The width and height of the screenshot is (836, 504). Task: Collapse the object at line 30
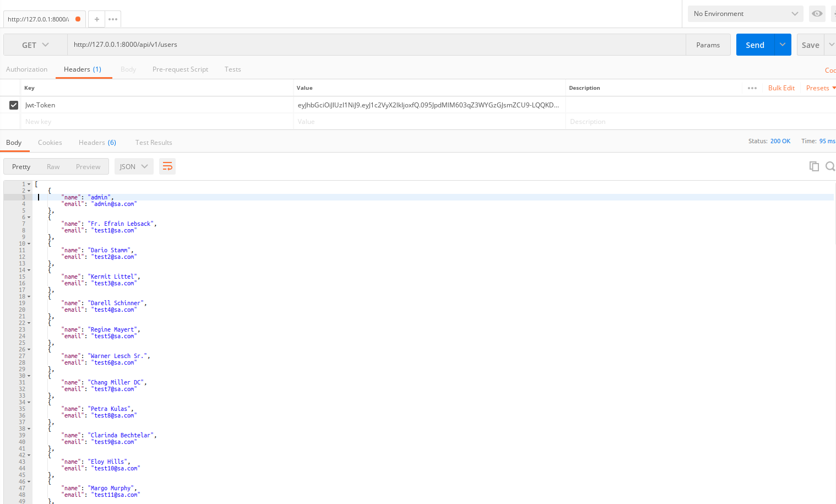point(29,376)
